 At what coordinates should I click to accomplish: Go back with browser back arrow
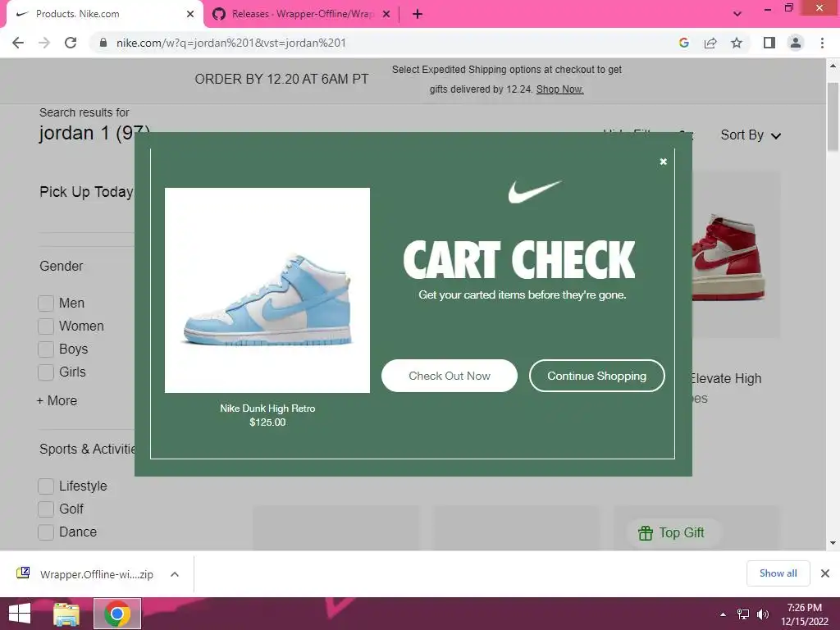18,43
